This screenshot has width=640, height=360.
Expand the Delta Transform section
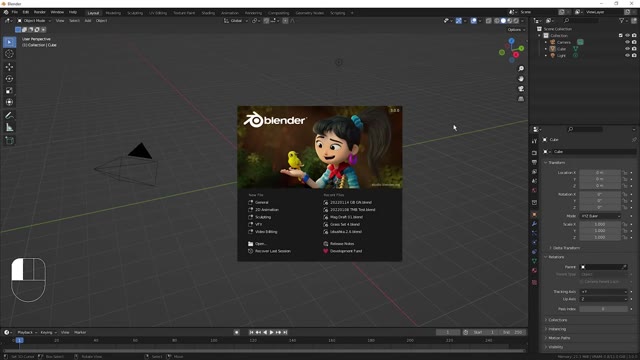pos(566,248)
